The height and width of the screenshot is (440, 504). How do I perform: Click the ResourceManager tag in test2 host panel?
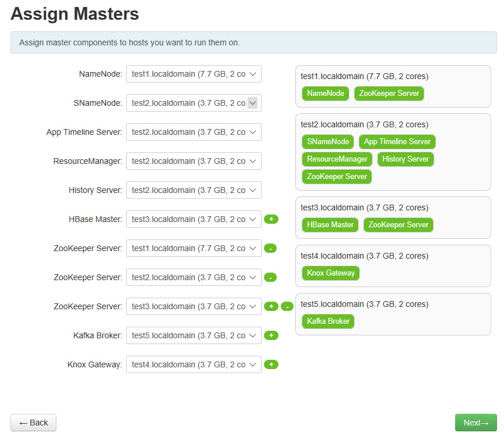[337, 159]
